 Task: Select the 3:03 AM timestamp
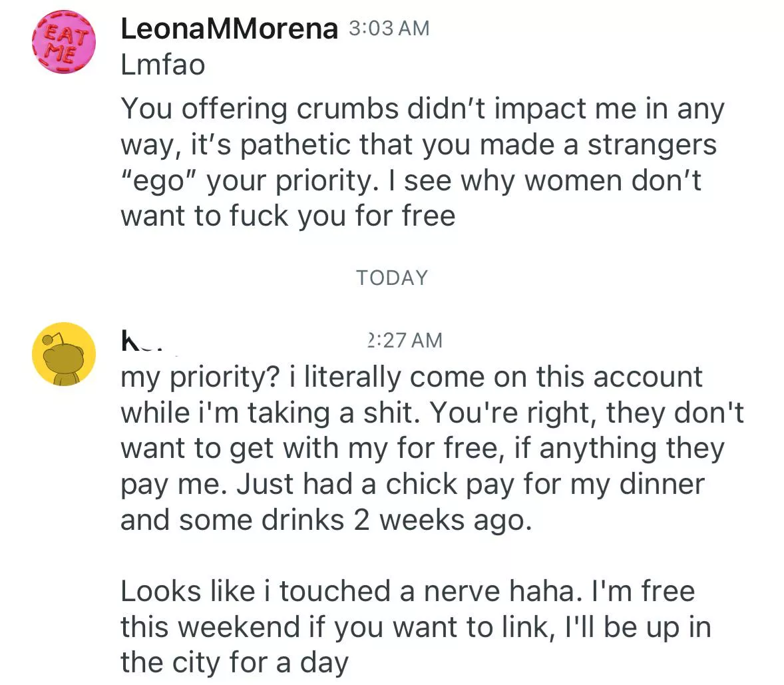388,28
